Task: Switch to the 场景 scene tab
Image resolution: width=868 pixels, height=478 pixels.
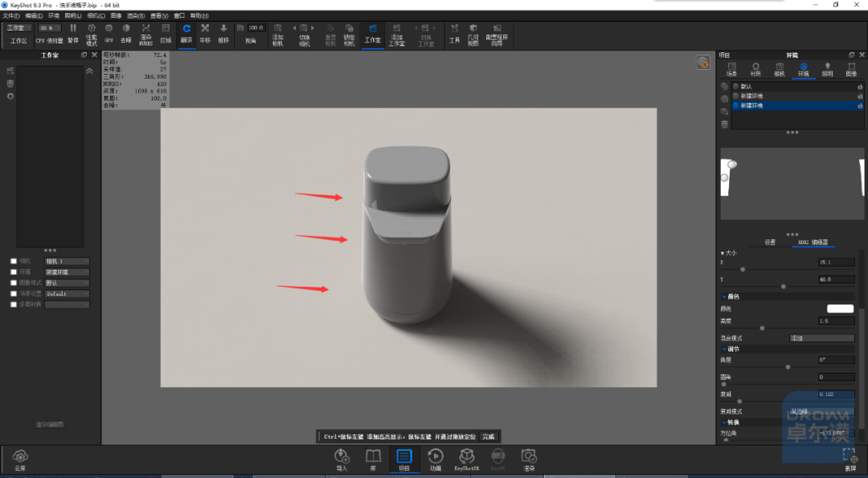Action: (731, 69)
